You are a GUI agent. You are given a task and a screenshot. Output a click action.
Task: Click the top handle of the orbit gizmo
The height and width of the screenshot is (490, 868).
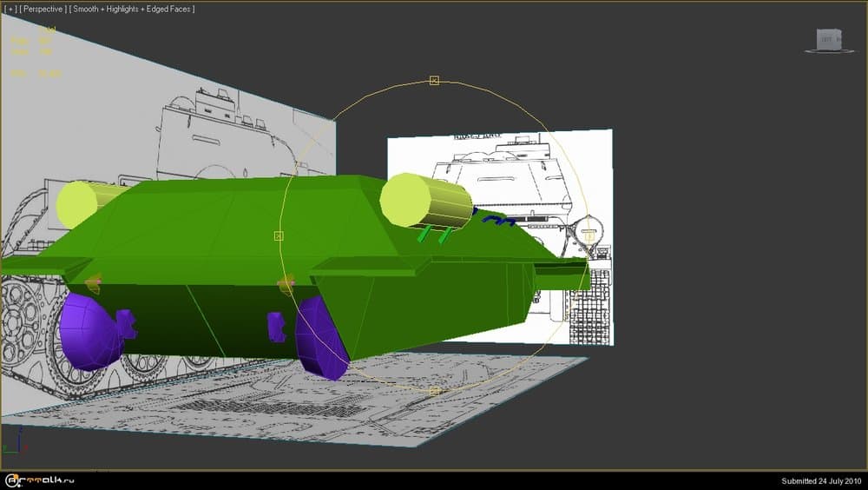435,81
